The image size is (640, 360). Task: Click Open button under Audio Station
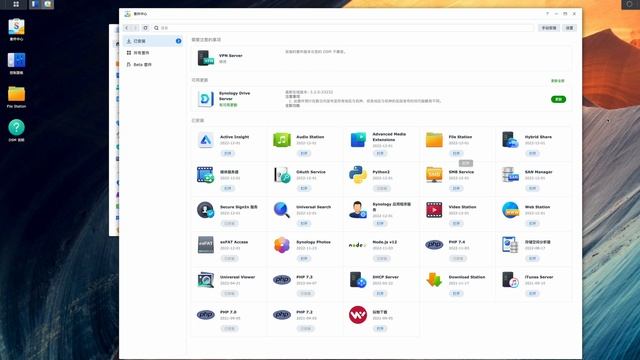click(x=304, y=153)
